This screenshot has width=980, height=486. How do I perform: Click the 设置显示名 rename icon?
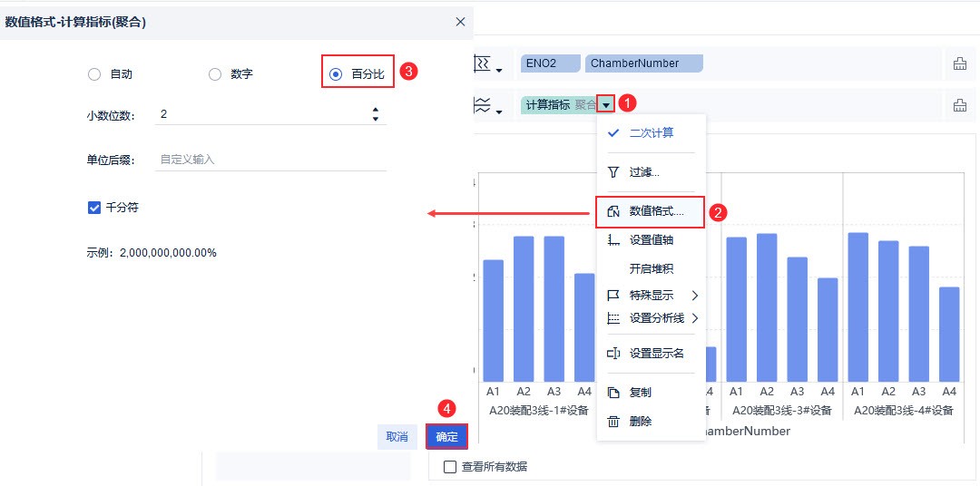613,354
